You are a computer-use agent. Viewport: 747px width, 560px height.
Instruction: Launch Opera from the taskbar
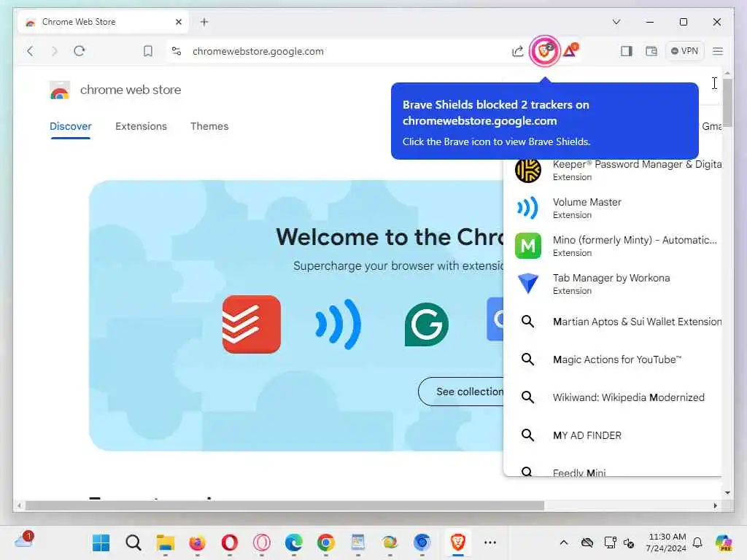[230, 542]
